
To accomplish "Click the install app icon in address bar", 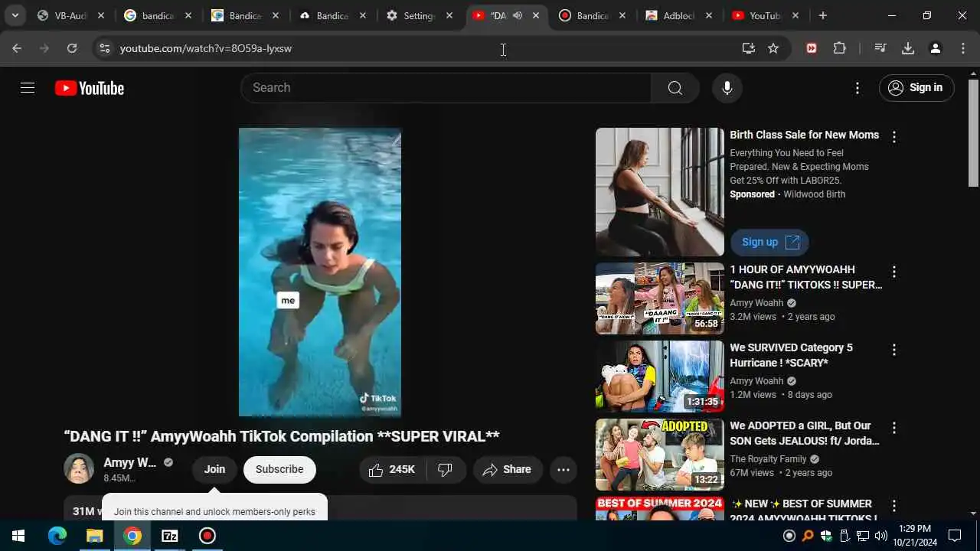I will [748, 48].
